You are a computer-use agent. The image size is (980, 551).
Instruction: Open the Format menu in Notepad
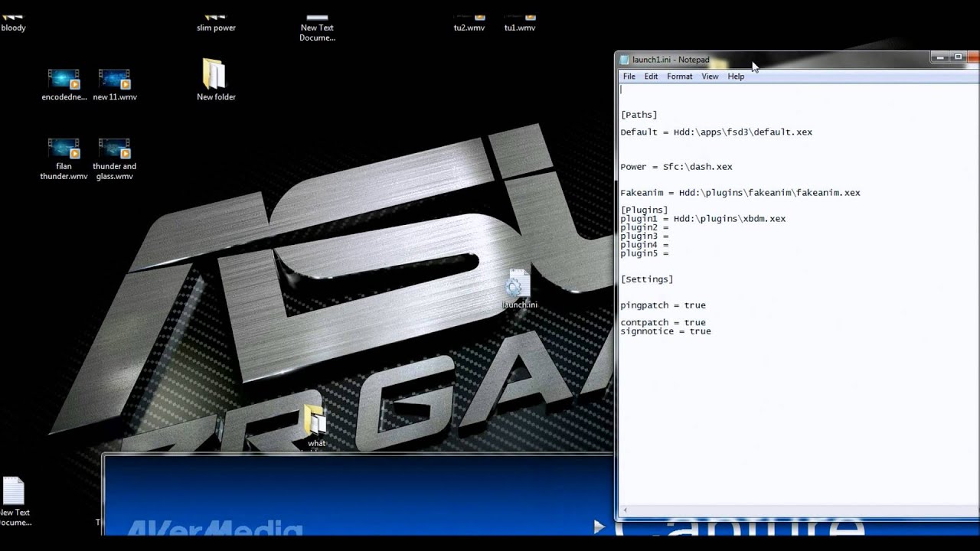point(679,77)
